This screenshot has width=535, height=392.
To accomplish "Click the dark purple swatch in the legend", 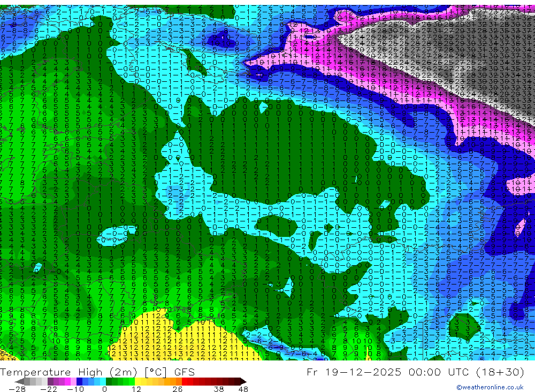I will tap(50, 382).
